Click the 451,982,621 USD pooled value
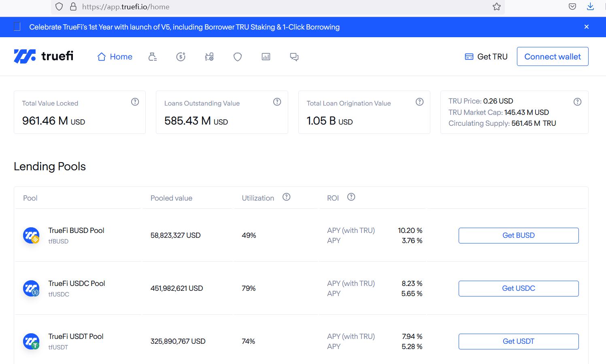Viewport: 606px width, 364px height. (x=176, y=288)
